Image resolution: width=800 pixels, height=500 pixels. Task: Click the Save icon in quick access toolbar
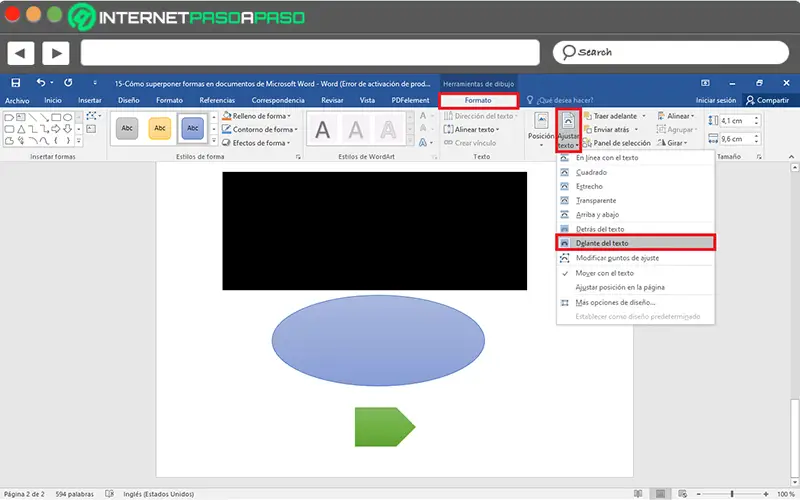click(x=15, y=83)
